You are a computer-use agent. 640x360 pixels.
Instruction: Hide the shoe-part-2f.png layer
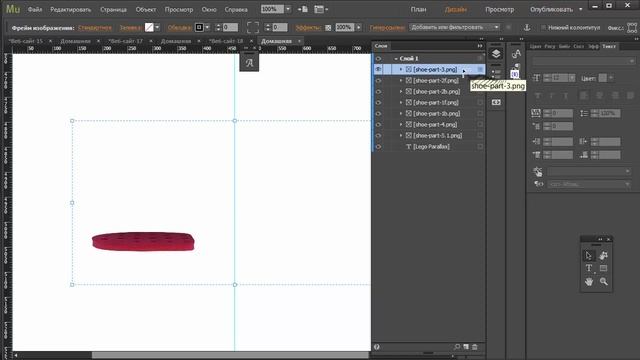tap(378, 80)
